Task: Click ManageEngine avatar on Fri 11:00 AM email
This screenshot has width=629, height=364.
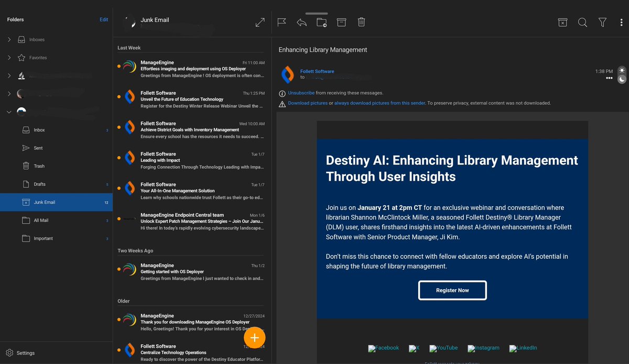Action: click(x=129, y=66)
